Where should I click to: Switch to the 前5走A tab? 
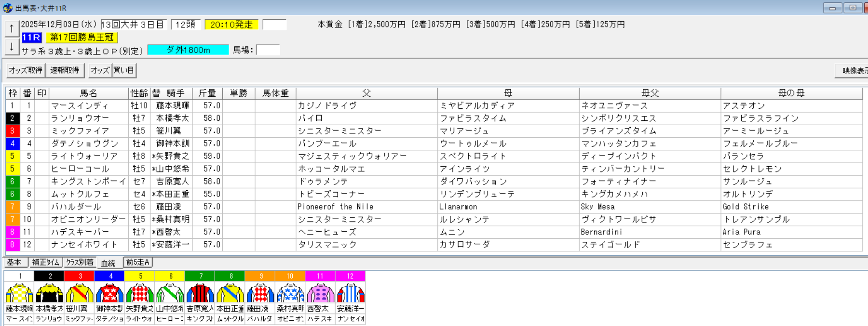point(138,262)
